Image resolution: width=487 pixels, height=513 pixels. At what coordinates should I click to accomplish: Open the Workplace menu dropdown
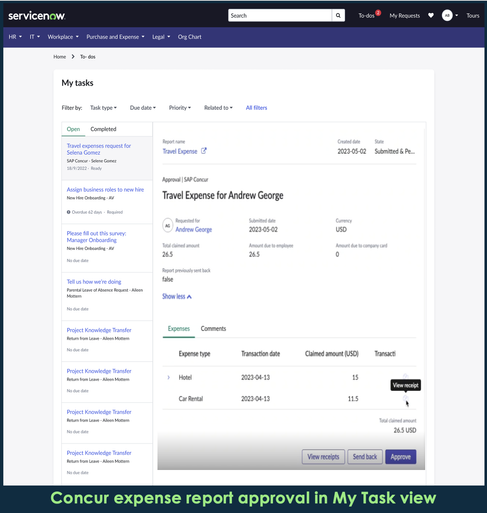tap(63, 37)
